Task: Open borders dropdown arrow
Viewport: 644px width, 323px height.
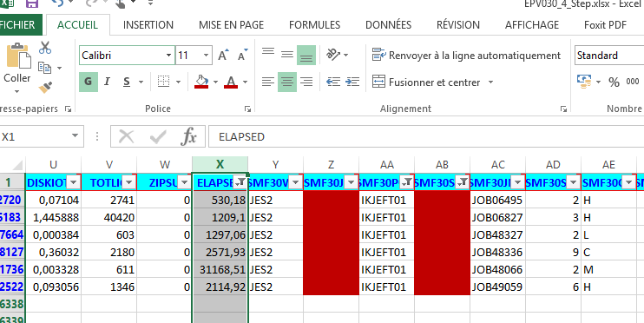Action: pos(178,82)
